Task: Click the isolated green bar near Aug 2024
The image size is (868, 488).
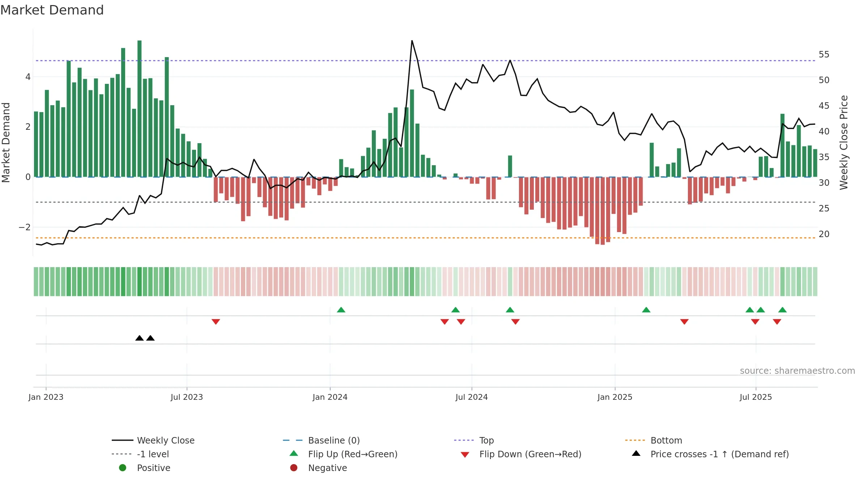Action: [510, 166]
